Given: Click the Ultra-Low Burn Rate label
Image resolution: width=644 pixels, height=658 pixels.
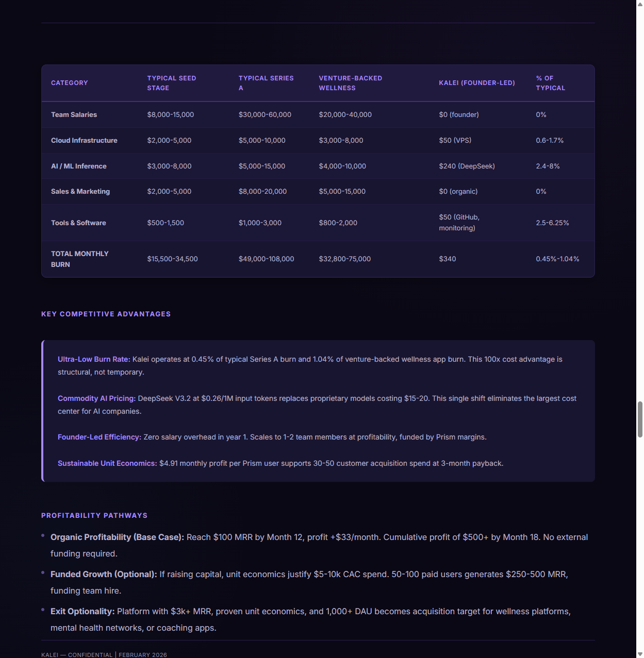Looking at the screenshot, I should [x=94, y=359].
